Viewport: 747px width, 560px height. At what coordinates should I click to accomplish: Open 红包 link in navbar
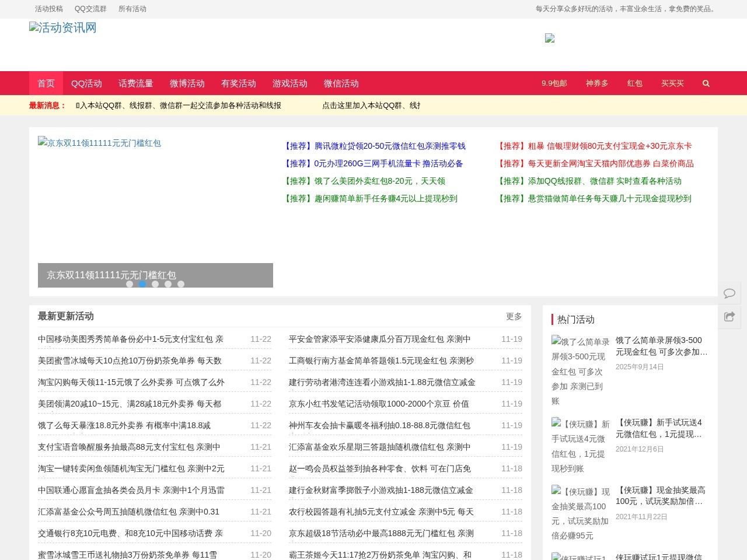[635, 83]
